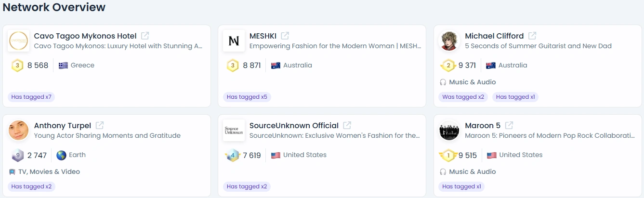Click the Maroon 5 band avatar
Viewport: 644px width, 198px height.
[x=449, y=130]
